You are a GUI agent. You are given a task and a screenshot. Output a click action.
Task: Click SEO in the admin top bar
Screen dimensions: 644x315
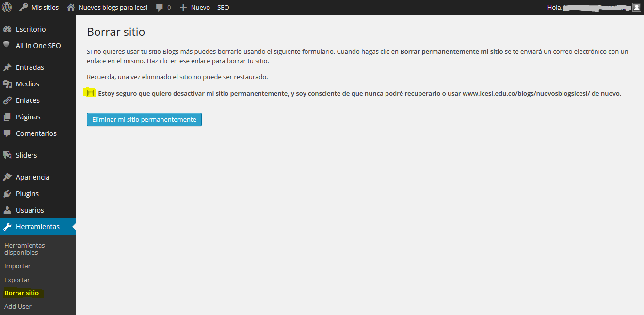(223, 8)
